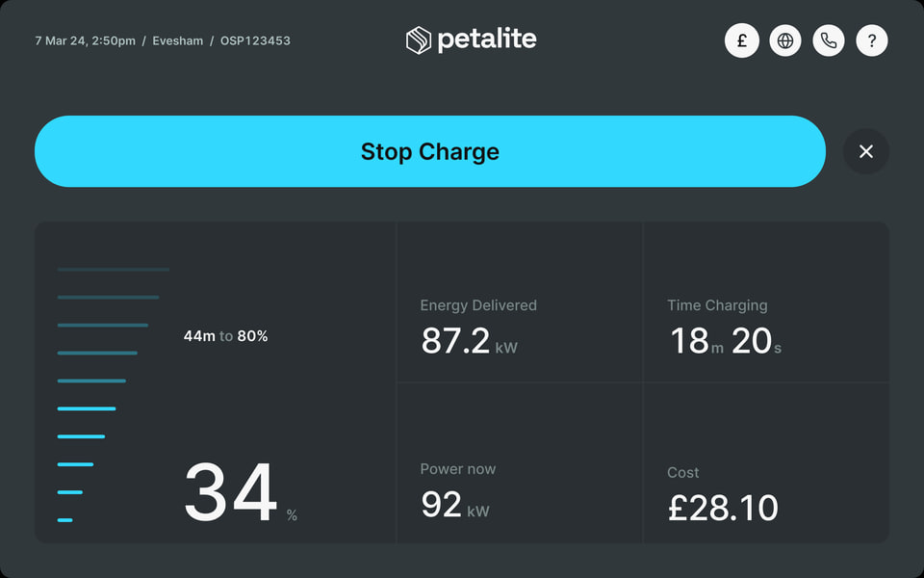This screenshot has width=924, height=578.
Task: Dismiss using the X button beside Stop Charge
Action: pos(866,151)
